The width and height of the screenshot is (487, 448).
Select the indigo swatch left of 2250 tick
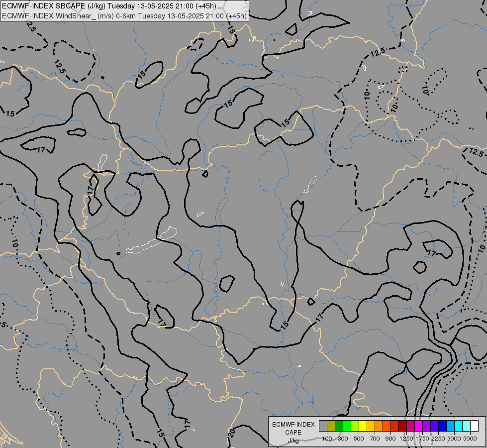tap(434, 426)
